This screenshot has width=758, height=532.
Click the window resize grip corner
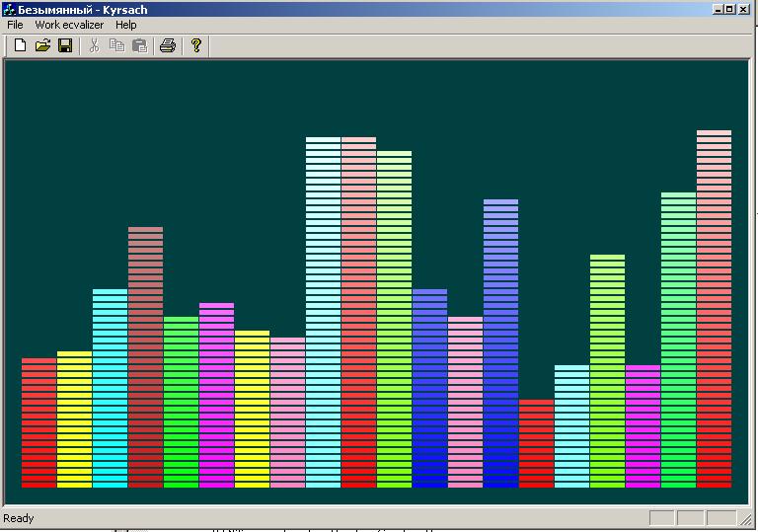(x=746, y=519)
